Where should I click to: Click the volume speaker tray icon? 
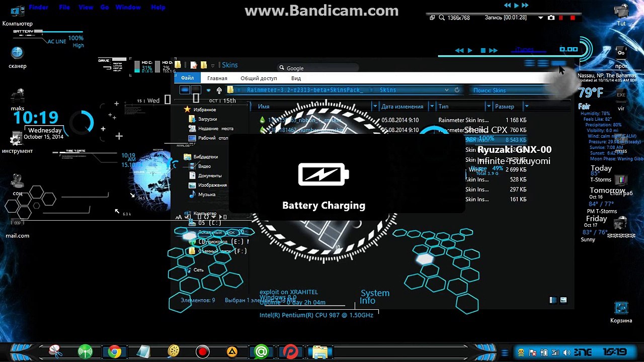click(x=567, y=352)
